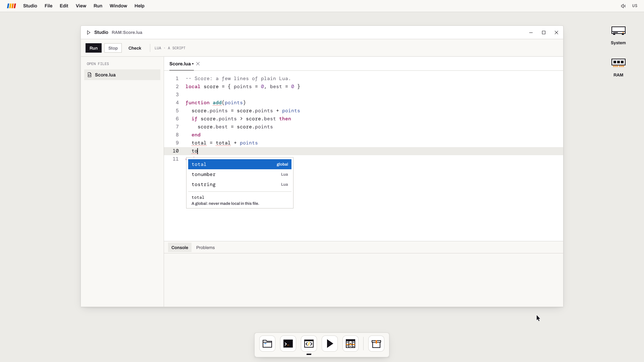Screen dimensions: 644x362
Task: Click the 'end' keyword on line 8
Action: [x=196, y=135]
